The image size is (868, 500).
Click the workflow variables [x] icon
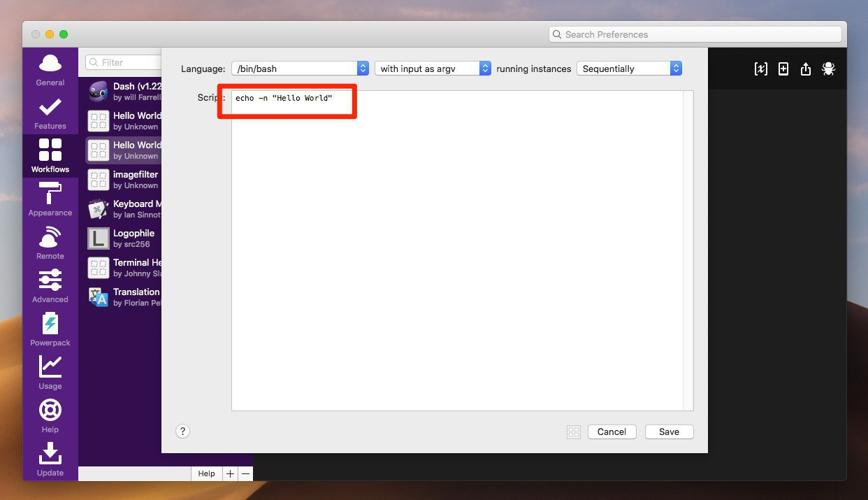pyautogui.click(x=761, y=69)
